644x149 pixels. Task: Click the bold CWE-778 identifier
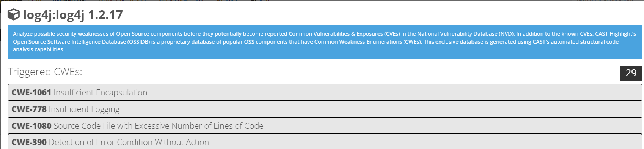(29, 109)
